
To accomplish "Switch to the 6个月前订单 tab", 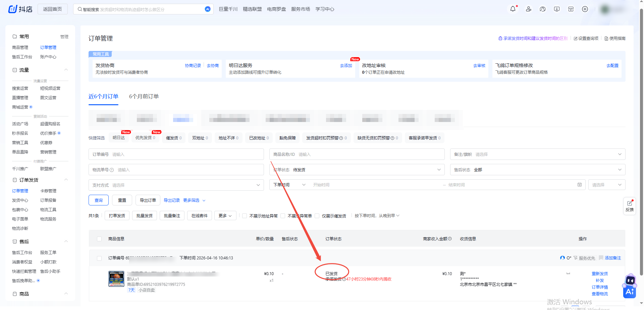I will point(144,97).
